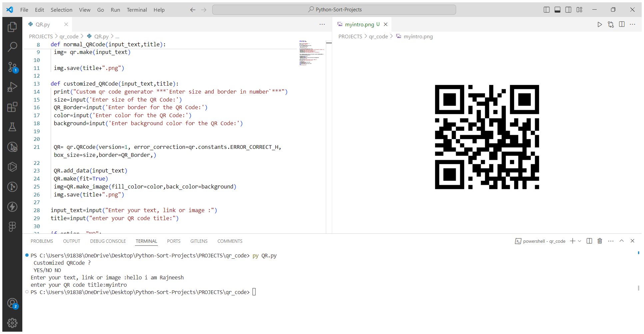The height and width of the screenshot is (334, 644).
Task: Open the Extensions view
Action: (x=12, y=107)
